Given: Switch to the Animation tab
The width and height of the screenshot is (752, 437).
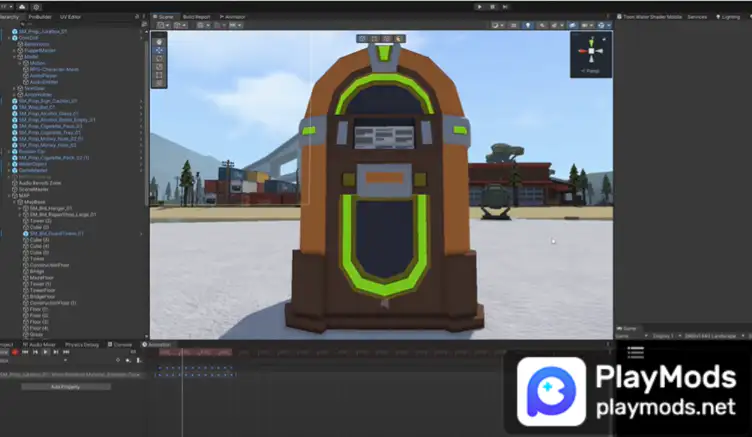Looking at the screenshot, I should pyautogui.click(x=157, y=344).
